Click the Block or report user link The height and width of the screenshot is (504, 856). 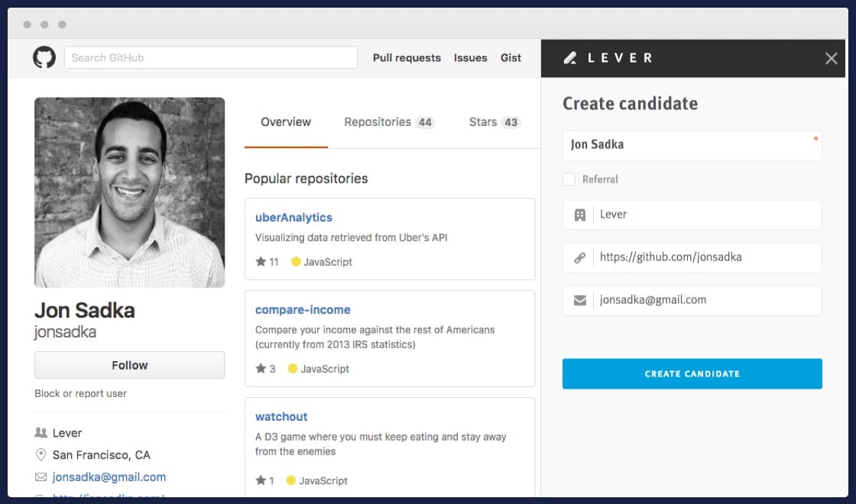point(80,393)
